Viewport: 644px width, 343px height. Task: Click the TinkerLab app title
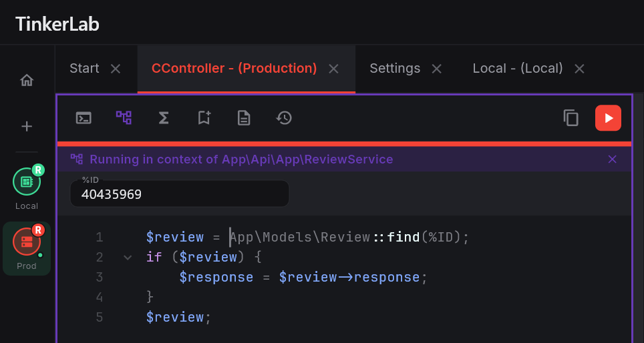pos(57,24)
